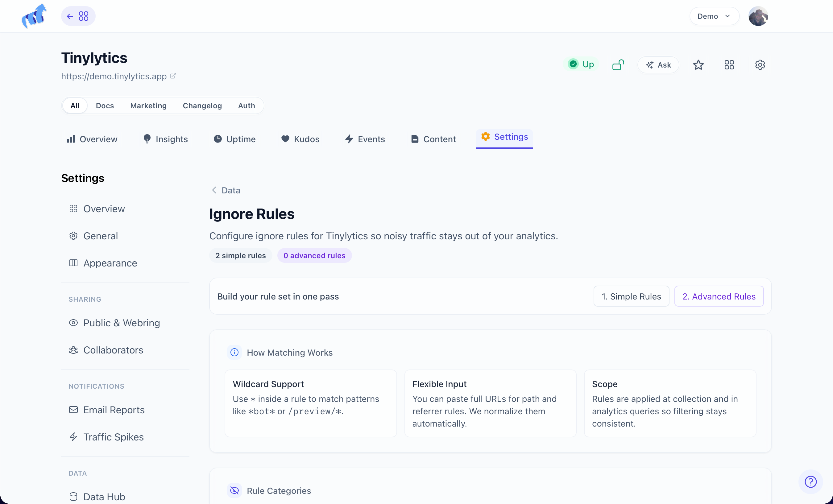Open the demo.tinylytics.app site link
Viewport: 833px width, 504px height.
(118, 76)
